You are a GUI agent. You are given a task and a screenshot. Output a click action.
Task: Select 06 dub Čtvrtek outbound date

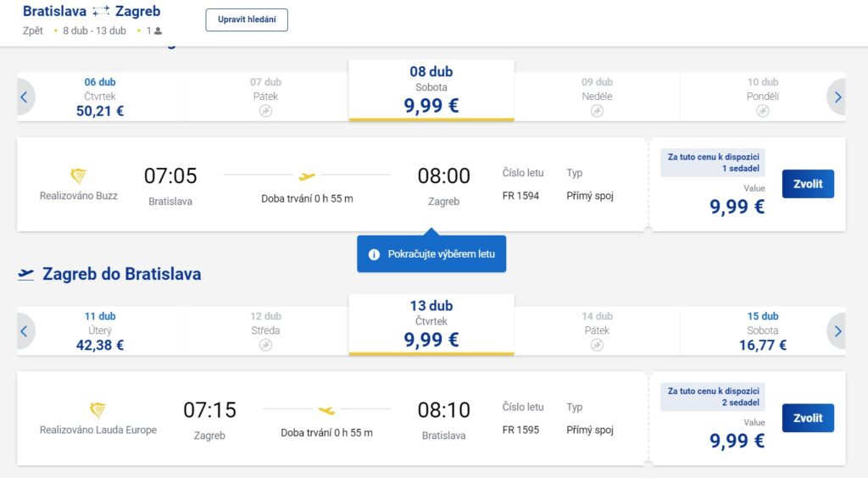(x=100, y=97)
